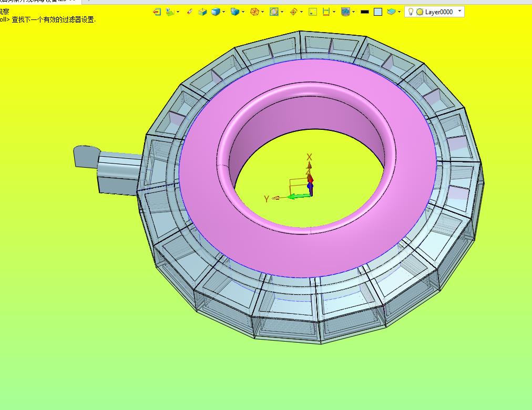The height and width of the screenshot is (410, 532).
Task: Click the '查找下一个有效的过滤器设置' prompt text
Action: click(54, 19)
